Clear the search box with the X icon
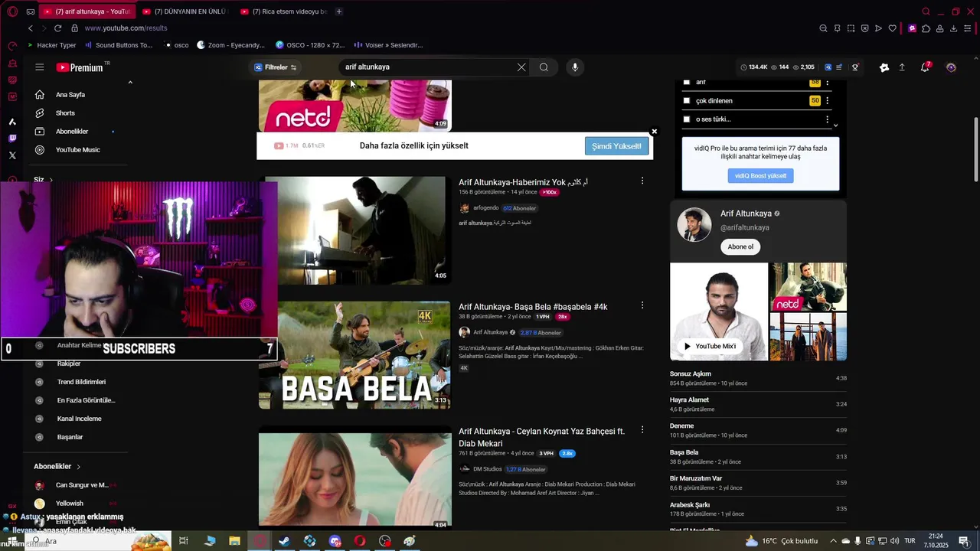 click(x=521, y=67)
